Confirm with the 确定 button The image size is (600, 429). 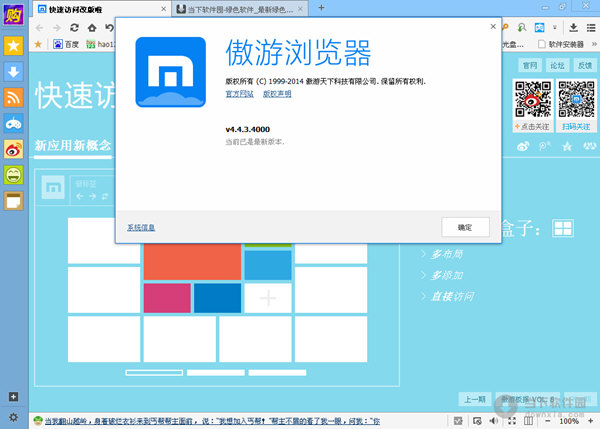point(465,227)
